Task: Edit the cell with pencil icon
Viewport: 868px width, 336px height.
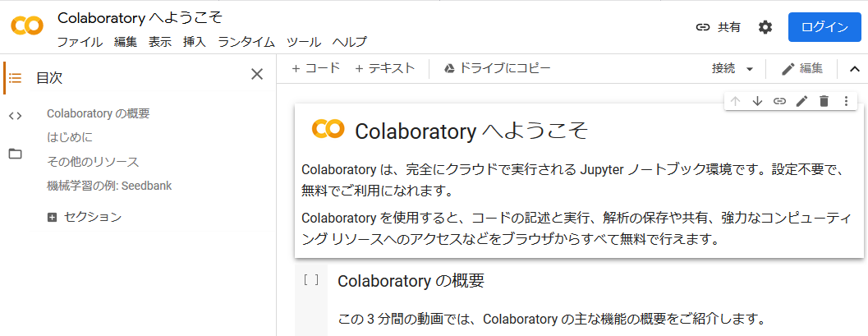Action: 801,101
